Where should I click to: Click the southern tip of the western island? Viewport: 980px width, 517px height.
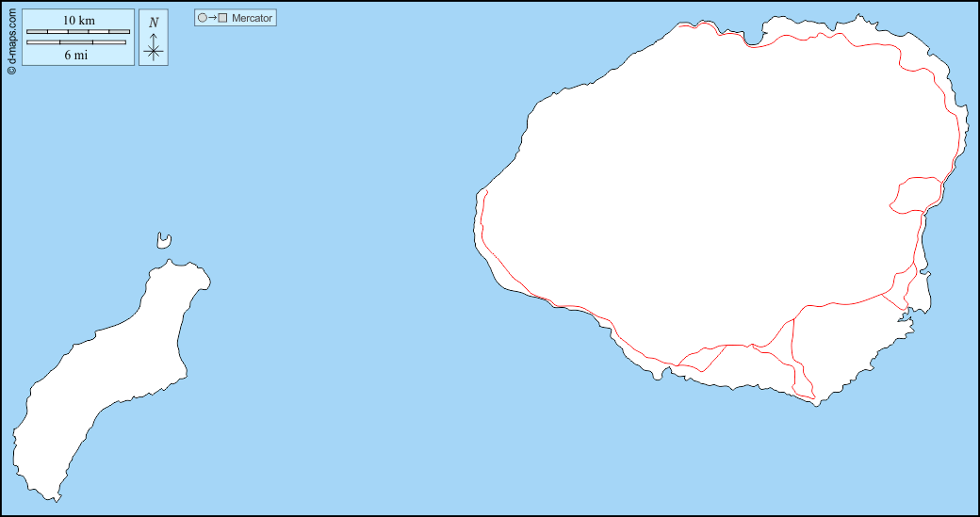52,498
